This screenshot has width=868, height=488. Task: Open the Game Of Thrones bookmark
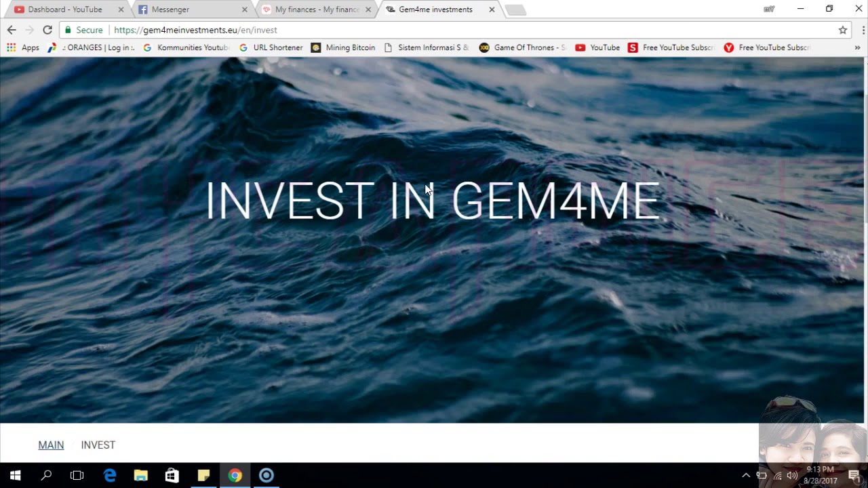pos(522,47)
